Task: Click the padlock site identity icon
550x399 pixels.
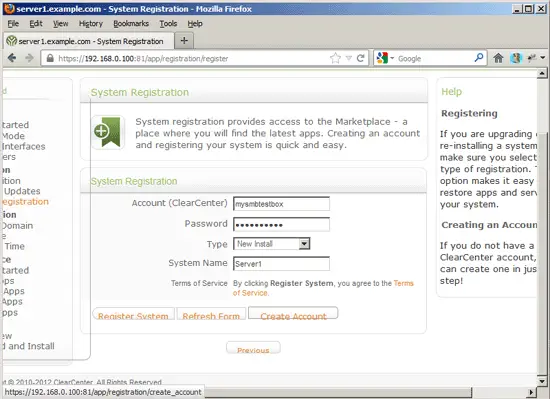Action: [x=50, y=58]
